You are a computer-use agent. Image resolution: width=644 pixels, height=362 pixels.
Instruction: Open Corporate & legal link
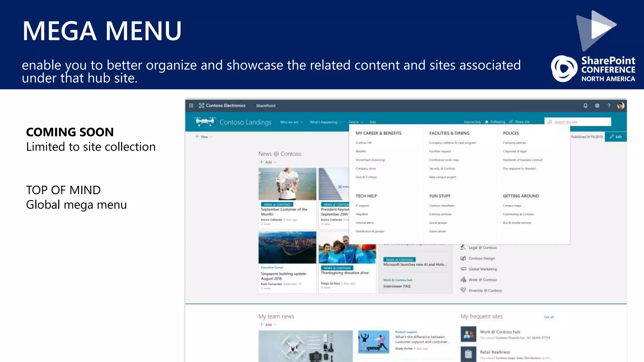point(514,151)
